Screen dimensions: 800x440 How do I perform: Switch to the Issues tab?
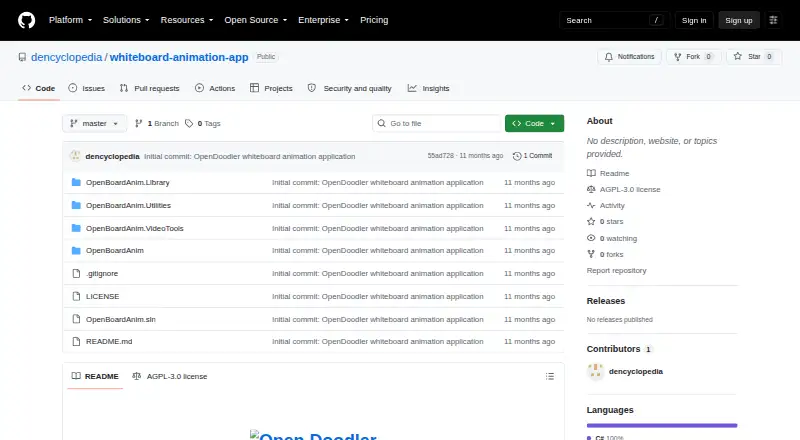(x=87, y=88)
